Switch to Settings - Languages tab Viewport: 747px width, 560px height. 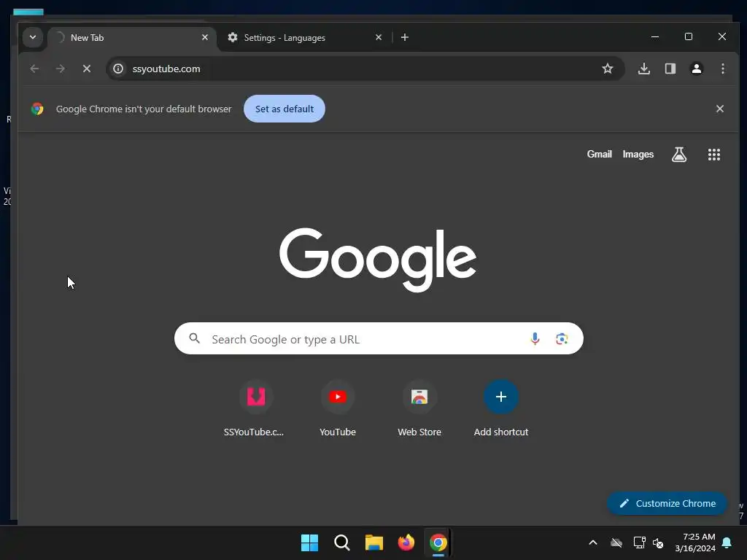pyautogui.click(x=305, y=38)
